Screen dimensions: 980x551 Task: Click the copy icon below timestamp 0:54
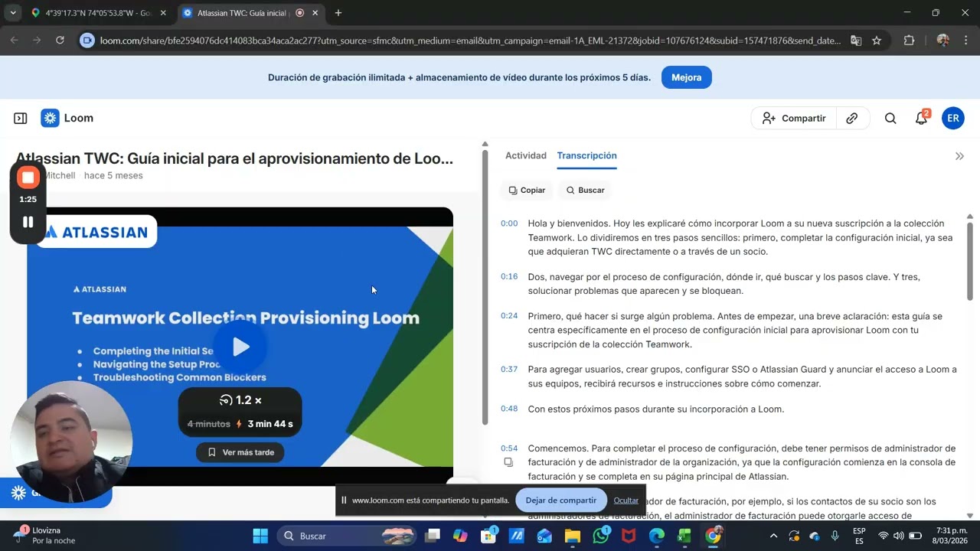(x=508, y=462)
